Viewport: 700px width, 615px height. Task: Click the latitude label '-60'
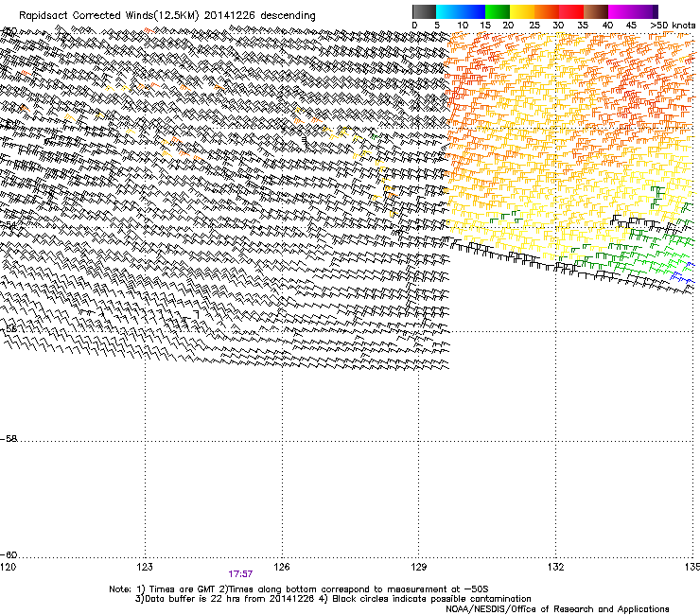pos(9,554)
